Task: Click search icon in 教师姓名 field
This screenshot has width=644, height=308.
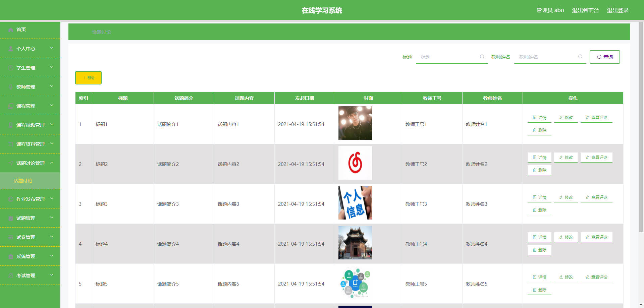Action: 580,57
